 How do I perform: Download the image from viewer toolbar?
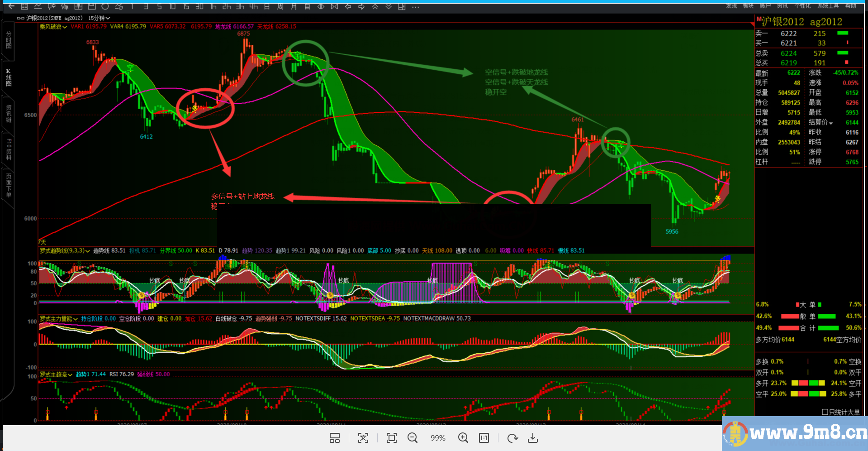coord(533,438)
